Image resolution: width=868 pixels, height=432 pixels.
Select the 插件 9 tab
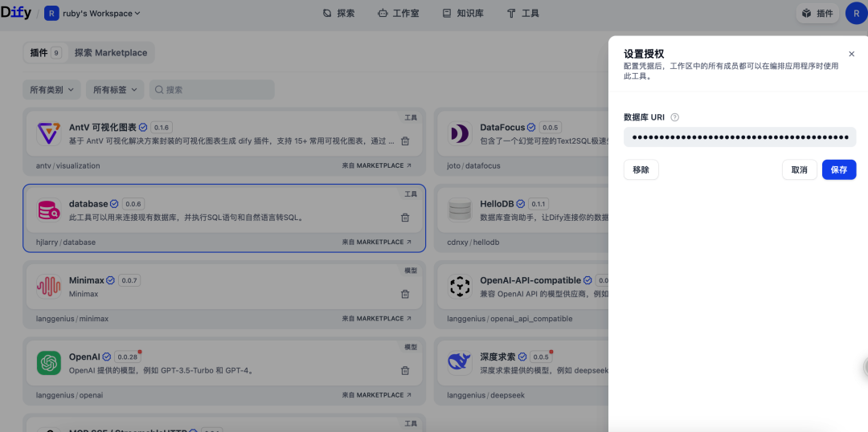[45, 52]
